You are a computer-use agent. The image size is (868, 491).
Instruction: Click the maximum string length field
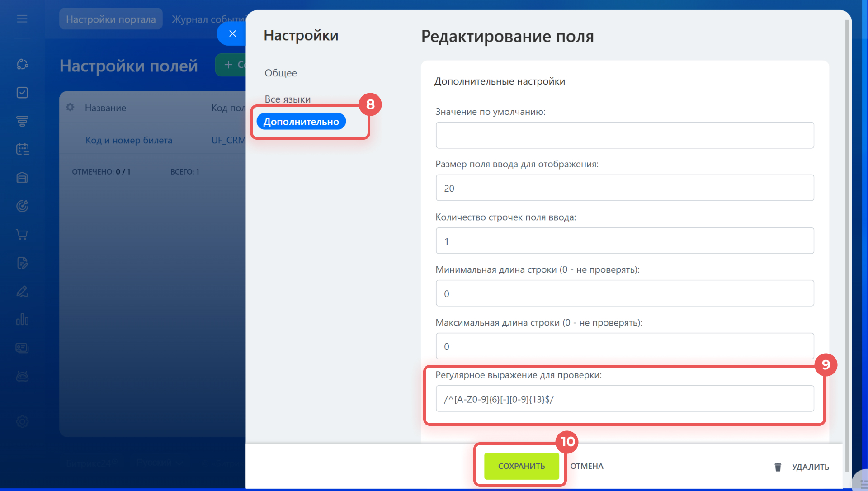[624, 346]
